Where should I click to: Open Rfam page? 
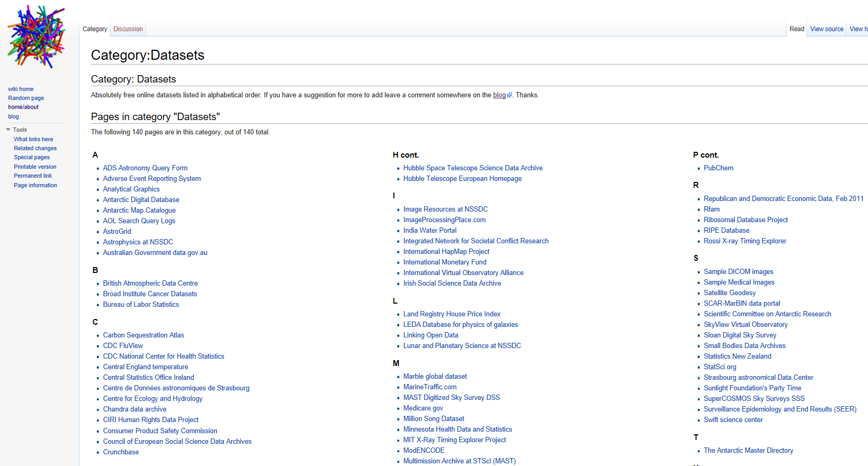[711, 209]
